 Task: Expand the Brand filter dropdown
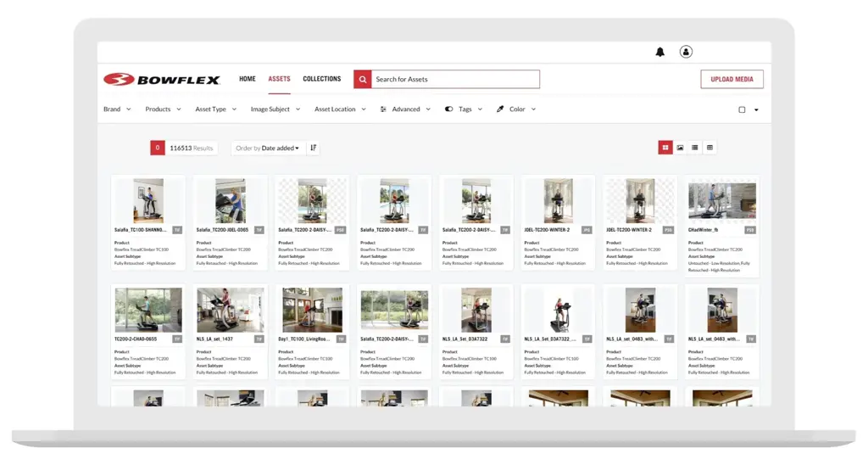click(x=117, y=109)
